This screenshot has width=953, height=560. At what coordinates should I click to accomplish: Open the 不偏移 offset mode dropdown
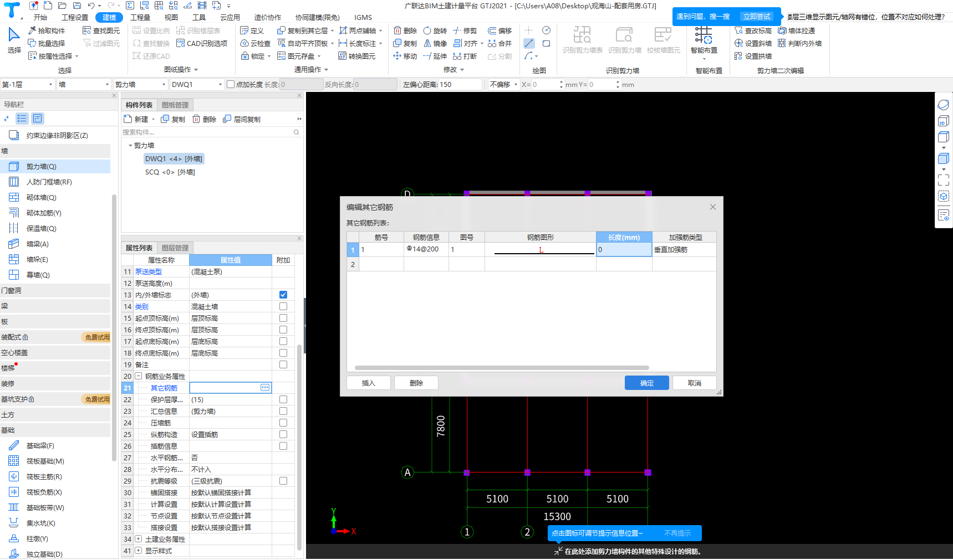pos(503,84)
